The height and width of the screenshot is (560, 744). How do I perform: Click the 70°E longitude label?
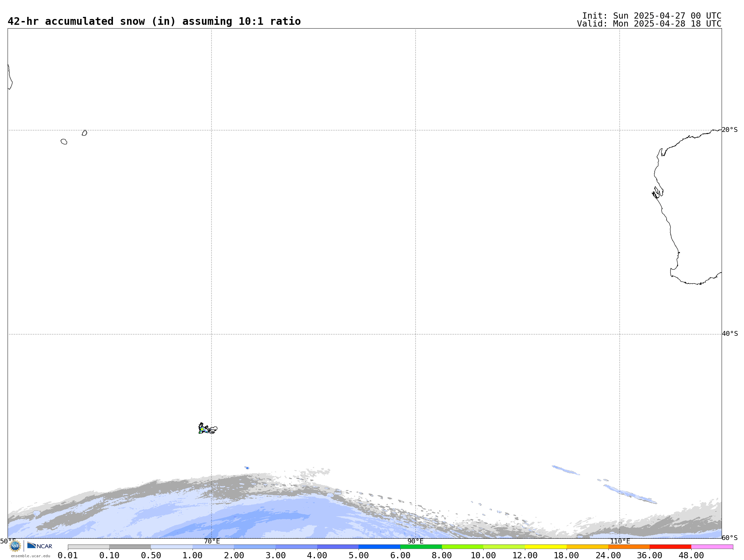pyautogui.click(x=212, y=541)
